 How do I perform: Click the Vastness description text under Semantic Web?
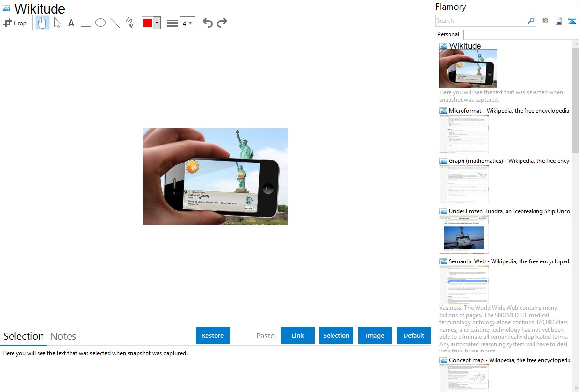pyautogui.click(x=504, y=329)
